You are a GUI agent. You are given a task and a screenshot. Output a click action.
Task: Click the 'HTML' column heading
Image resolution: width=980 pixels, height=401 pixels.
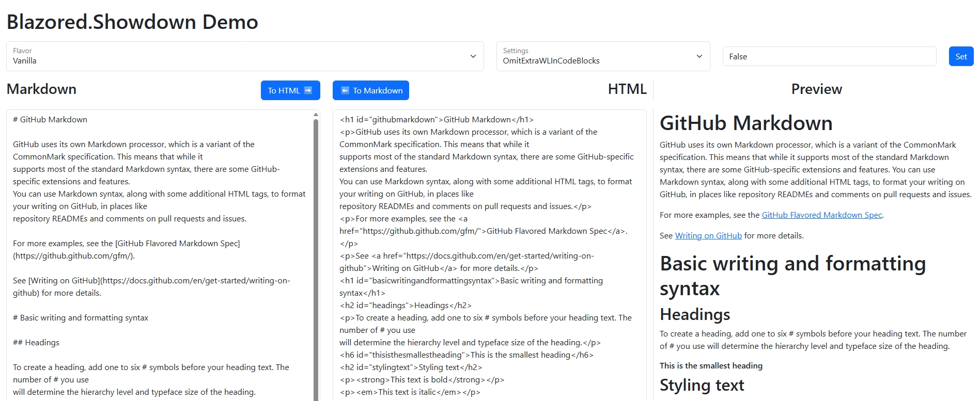point(627,89)
